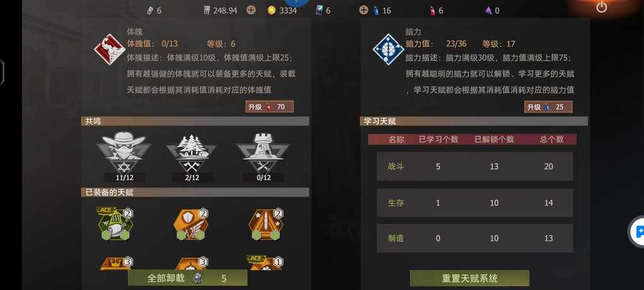Open the orange bullet equipped talent
Viewport: 644px width, 290px height.
click(x=266, y=224)
